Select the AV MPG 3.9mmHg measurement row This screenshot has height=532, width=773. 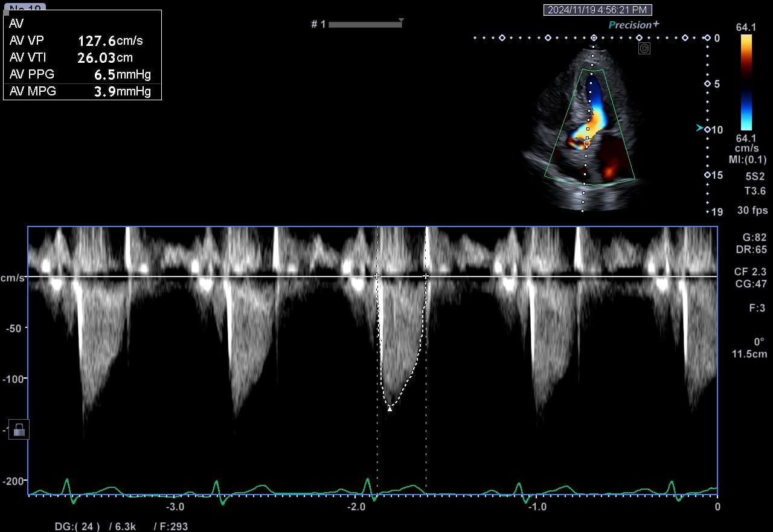point(82,92)
